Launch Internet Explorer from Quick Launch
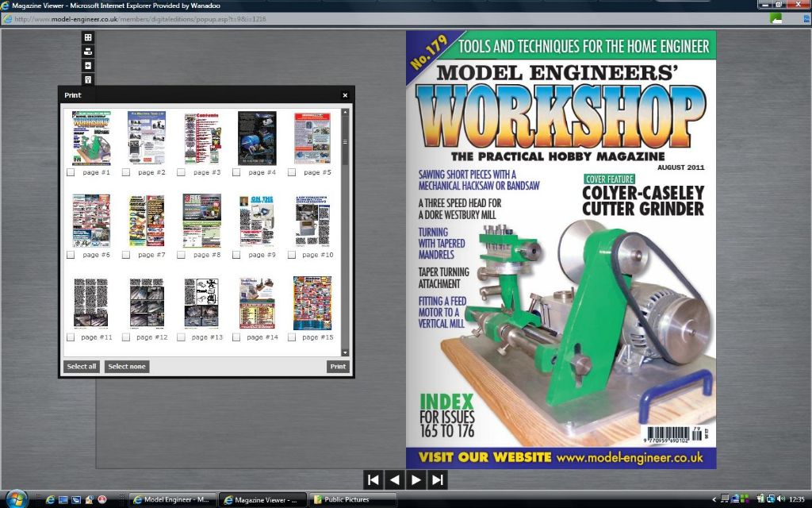812x508 pixels. coord(50,500)
